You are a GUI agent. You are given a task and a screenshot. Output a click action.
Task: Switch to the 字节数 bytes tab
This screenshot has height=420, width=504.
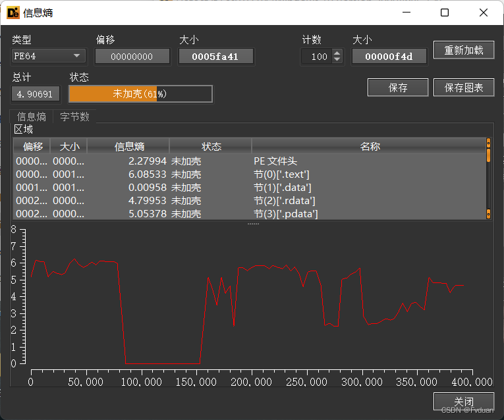tap(74, 117)
